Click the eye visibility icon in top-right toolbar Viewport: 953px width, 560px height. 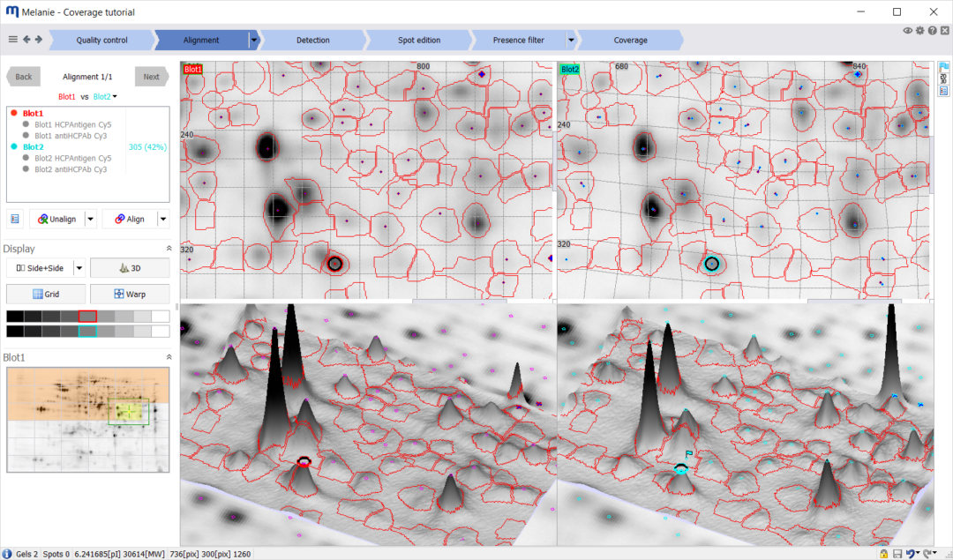coord(908,30)
